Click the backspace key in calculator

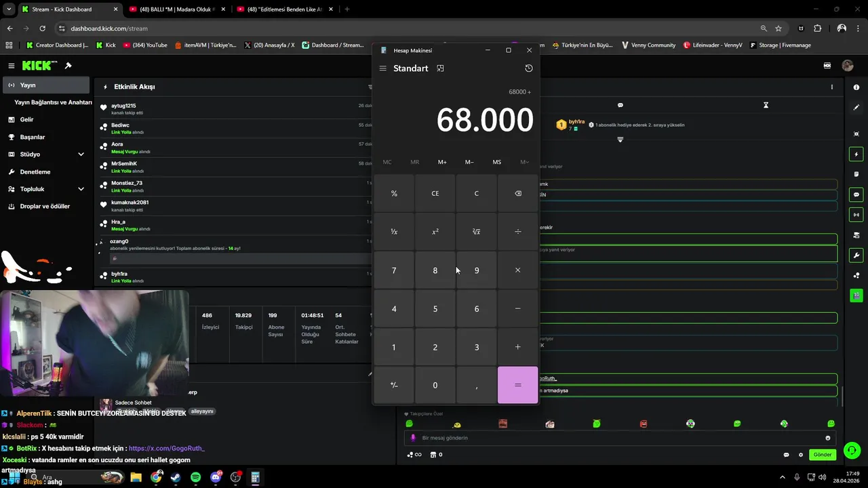point(517,193)
